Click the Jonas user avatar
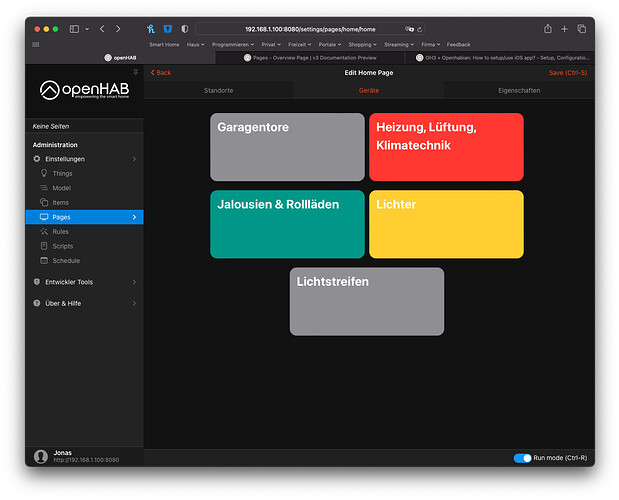Screen dimensions: 619x500 [41, 456]
